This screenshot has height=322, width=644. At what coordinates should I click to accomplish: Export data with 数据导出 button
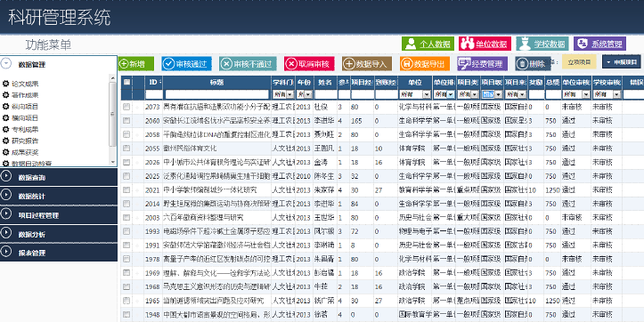pyautogui.click(x=425, y=63)
